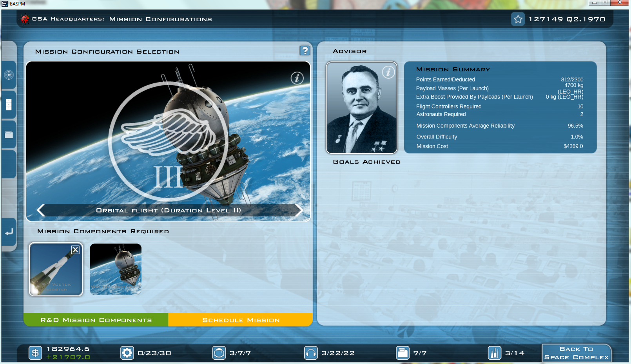Click the orbital flight mission image
The width and height of the screenshot is (631, 364).
(168, 141)
